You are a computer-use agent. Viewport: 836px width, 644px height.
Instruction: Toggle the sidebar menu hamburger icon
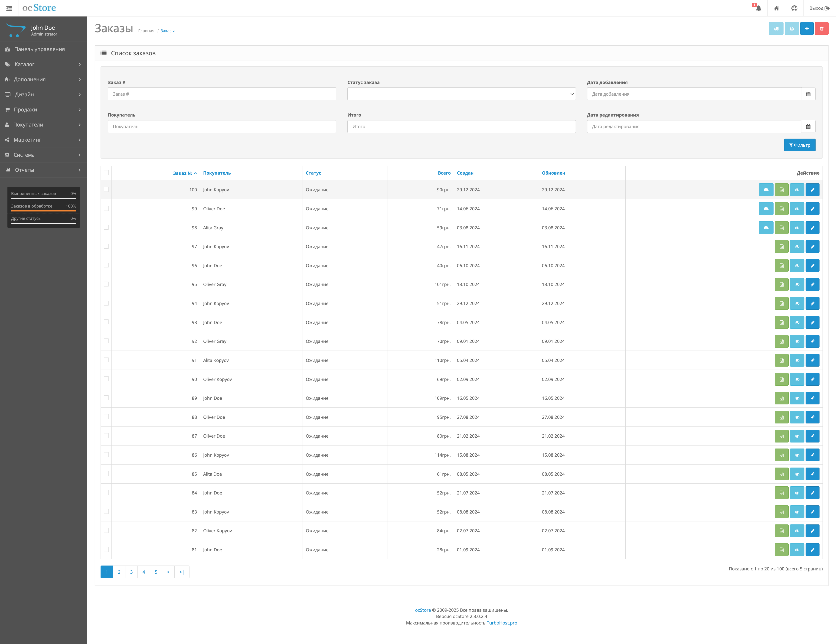pyautogui.click(x=9, y=8)
